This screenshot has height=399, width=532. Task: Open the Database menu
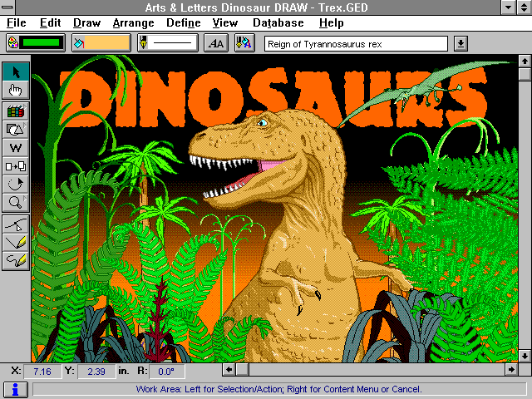pos(278,22)
